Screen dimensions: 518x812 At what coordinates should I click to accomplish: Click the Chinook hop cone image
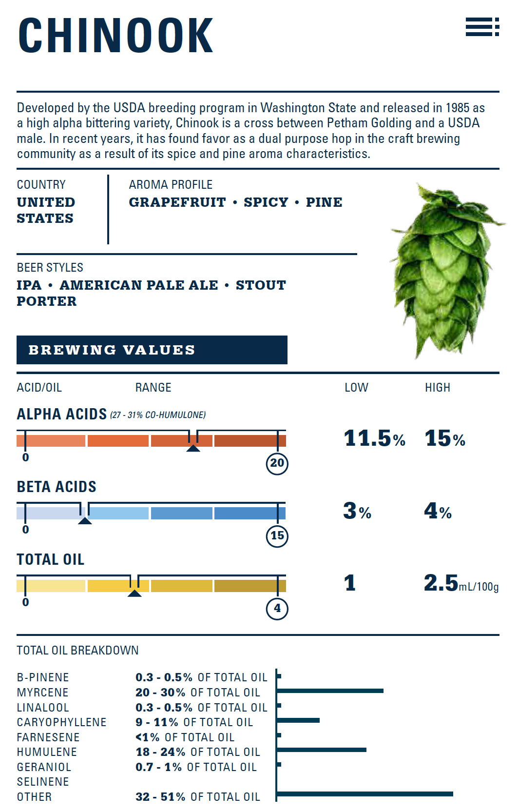tap(443, 271)
